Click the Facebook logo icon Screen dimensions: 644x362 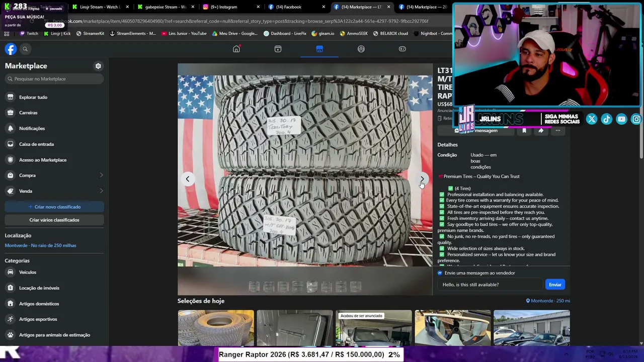(x=11, y=49)
